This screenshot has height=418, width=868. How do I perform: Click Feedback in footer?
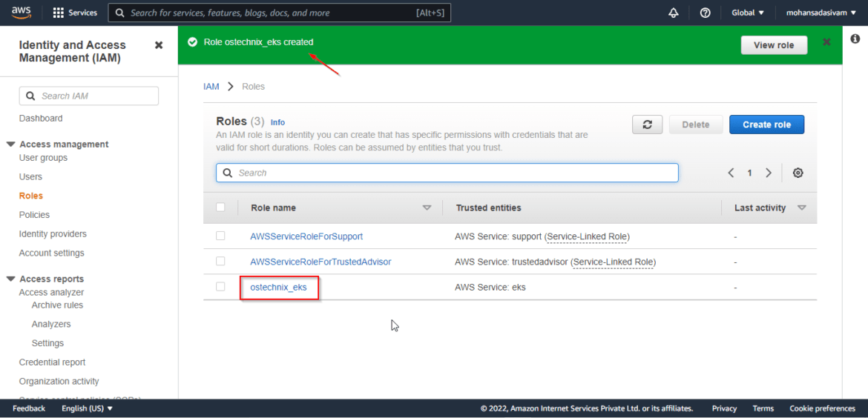(29, 408)
